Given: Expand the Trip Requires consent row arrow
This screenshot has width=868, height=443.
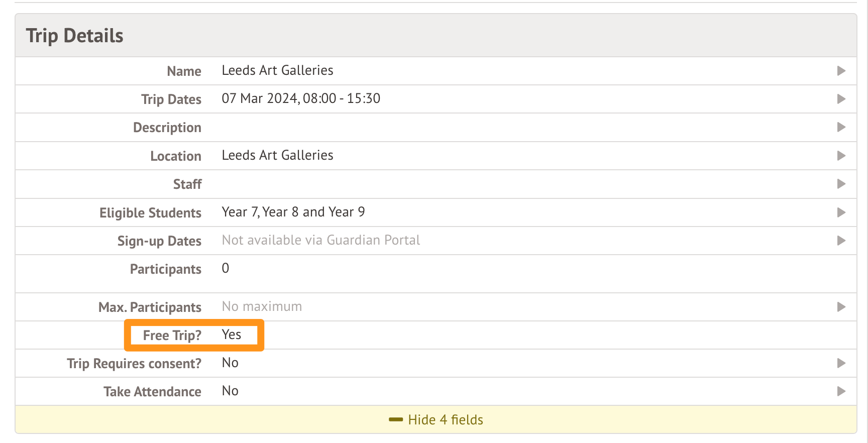Looking at the screenshot, I should tap(841, 363).
